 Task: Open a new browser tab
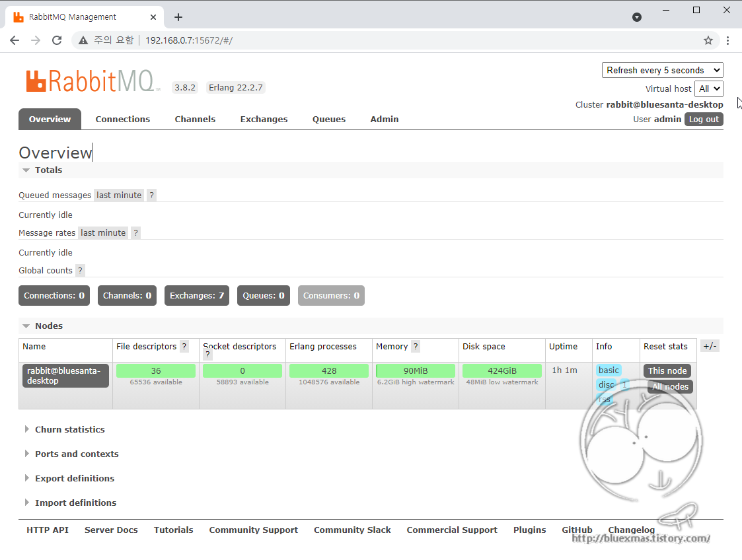(x=178, y=17)
